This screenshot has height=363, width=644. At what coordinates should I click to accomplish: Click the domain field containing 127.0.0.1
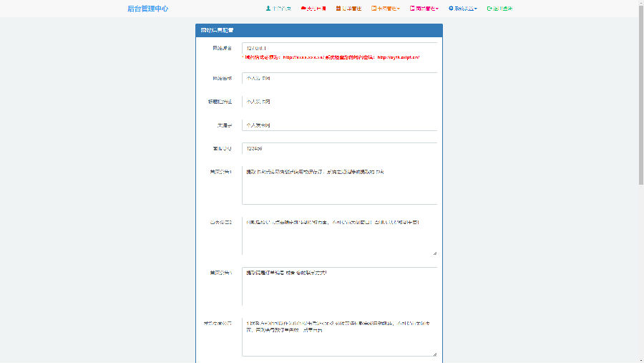click(340, 48)
